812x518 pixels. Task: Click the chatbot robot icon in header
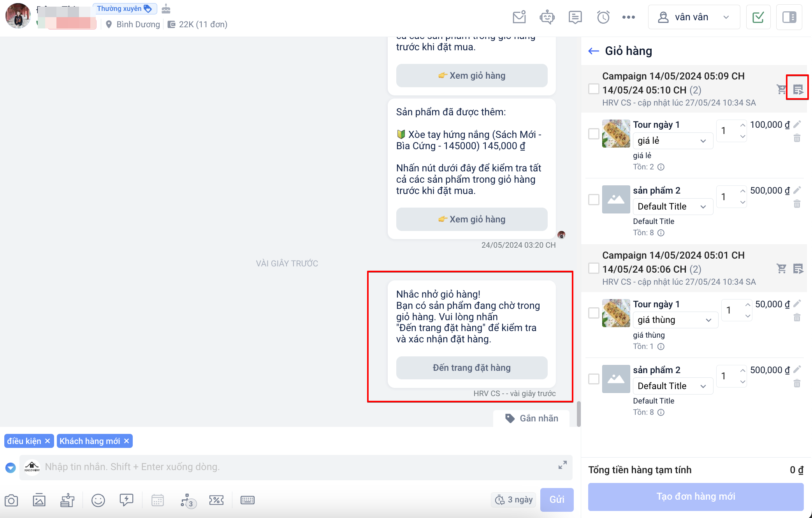(547, 17)
